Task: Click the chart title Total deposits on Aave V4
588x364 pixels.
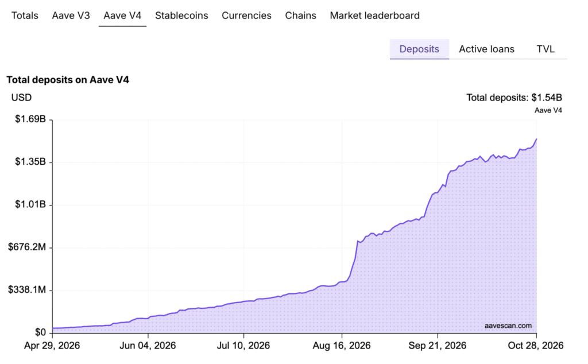Action: (68, 80)
